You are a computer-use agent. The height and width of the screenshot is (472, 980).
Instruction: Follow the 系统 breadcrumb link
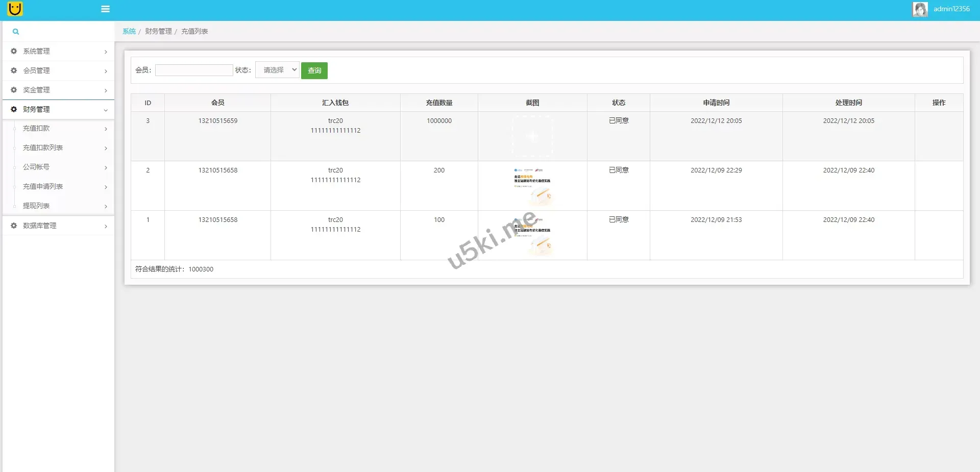pyautogui.click(x=129, y=32)
